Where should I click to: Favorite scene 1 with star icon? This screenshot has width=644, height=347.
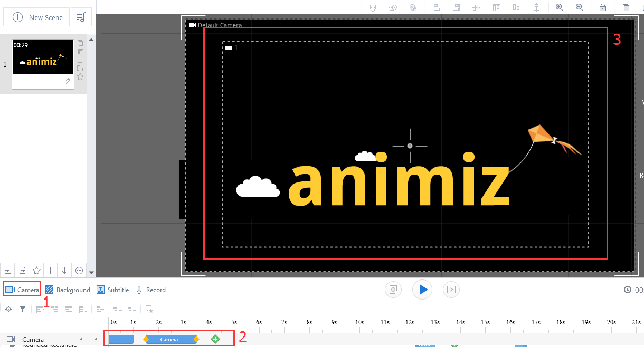(x=80, y=76)
